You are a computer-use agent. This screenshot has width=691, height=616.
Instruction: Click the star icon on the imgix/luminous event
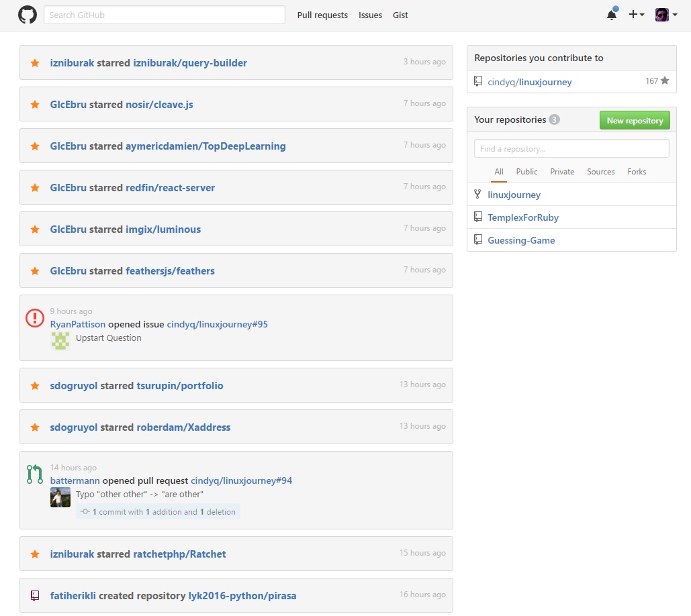point(35,229)
